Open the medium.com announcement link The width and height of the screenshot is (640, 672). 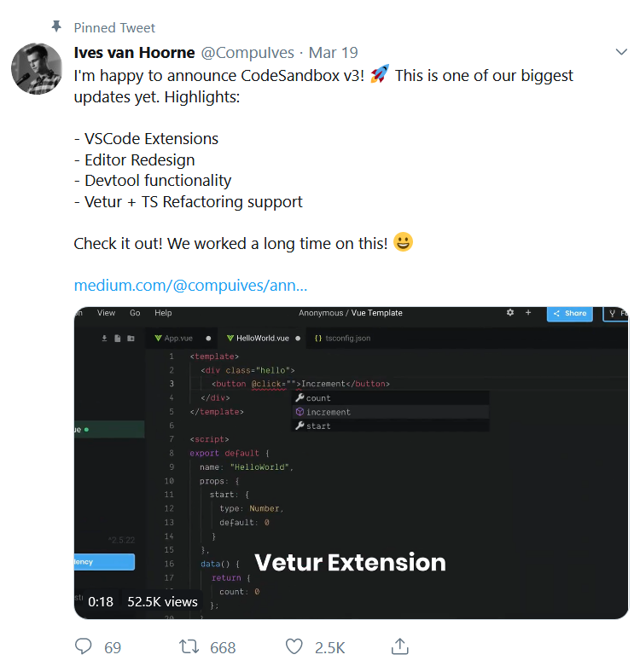(190, 285)
